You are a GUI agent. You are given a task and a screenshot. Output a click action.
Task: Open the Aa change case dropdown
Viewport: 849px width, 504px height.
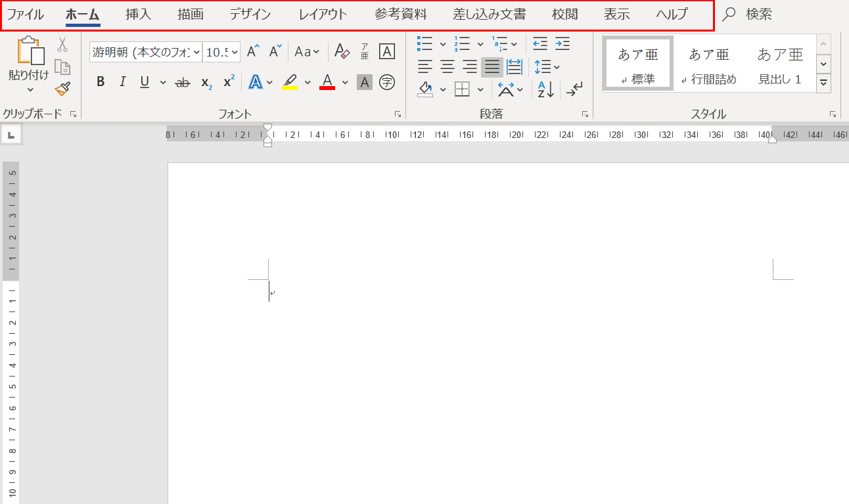click(x=307, y=51)
